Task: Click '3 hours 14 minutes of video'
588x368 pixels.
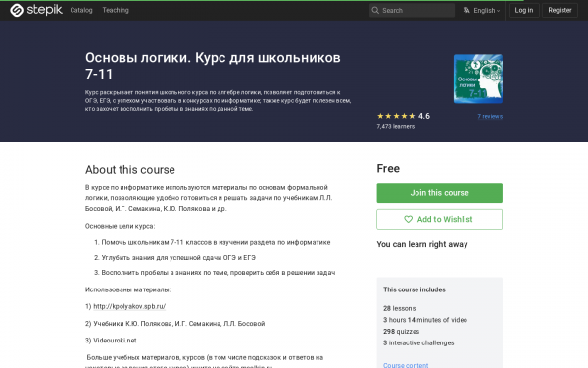Action: pos(425,320)
